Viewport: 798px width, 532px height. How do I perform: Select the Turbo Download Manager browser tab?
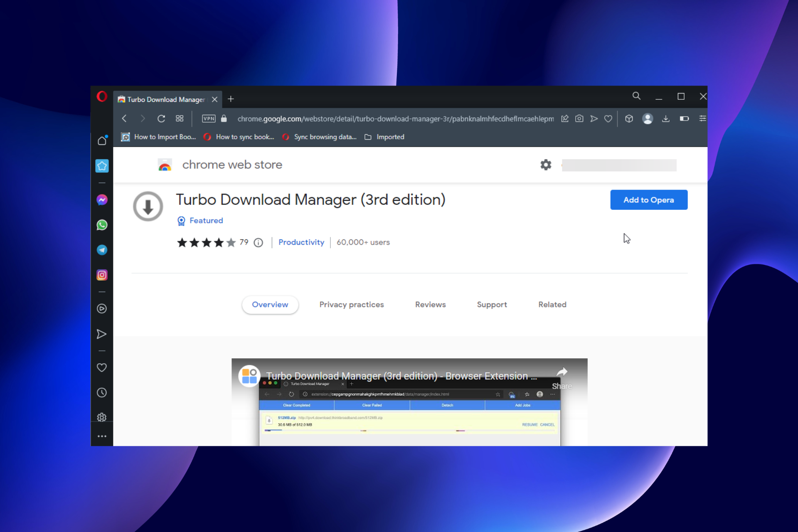click(167, 100)
